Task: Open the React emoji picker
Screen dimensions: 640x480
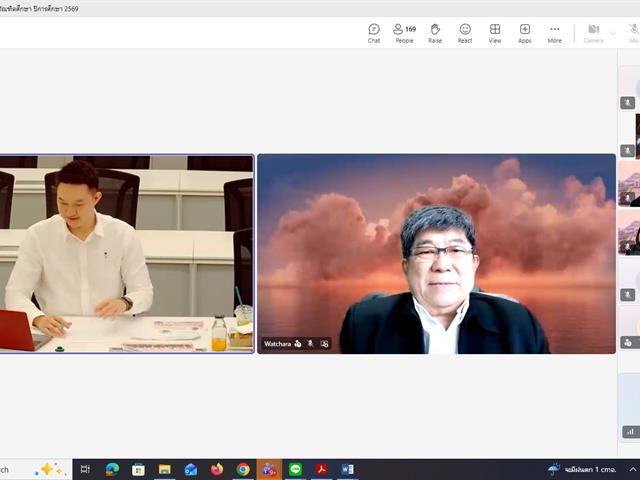Action: click(x=465, y=33)
